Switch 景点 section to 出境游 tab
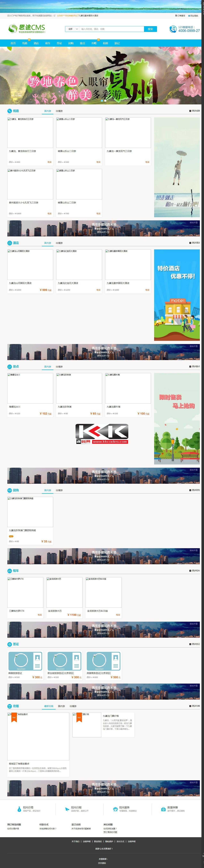 click(x=59, y=367)
